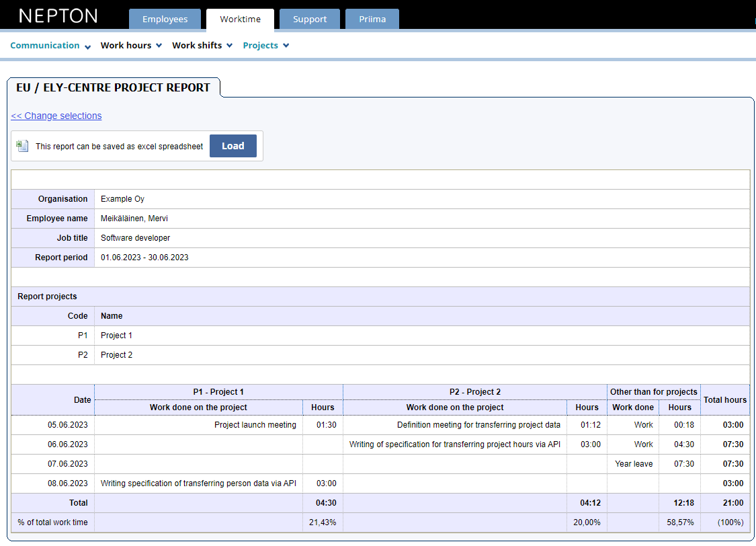
Task: Click the NEPTON logo
Action: pos(57,15)
